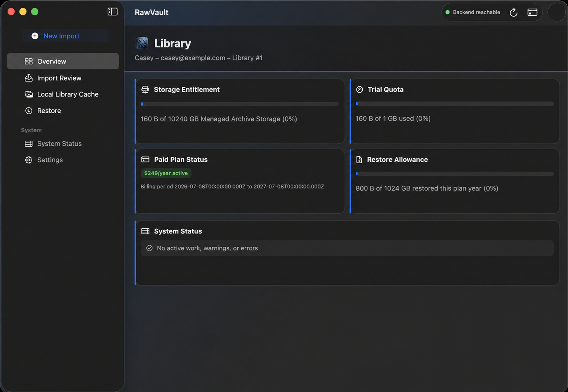
Task: Click the Restore Allowance document icon
Action: (359, 160)
